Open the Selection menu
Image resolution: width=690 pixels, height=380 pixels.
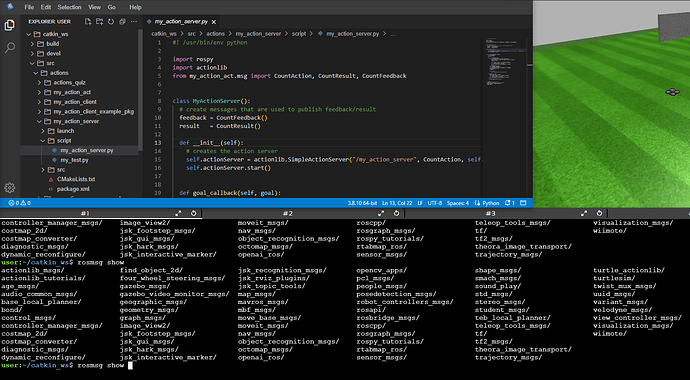point(70,7)
